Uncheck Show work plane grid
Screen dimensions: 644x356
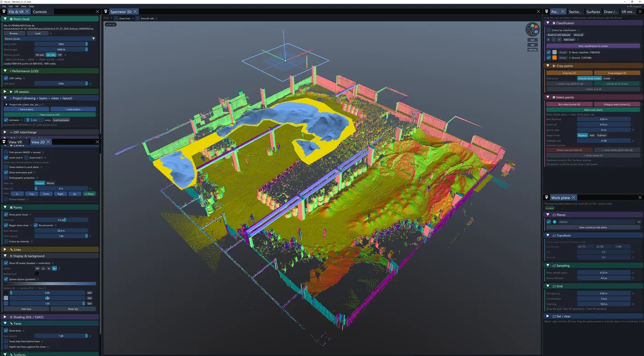pos(6,172)
